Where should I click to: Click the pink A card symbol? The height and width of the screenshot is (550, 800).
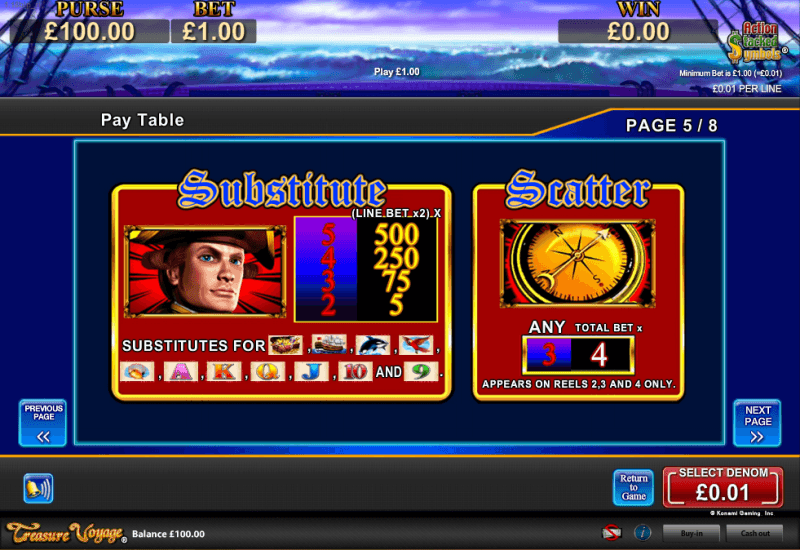click(x=181, y=371)
